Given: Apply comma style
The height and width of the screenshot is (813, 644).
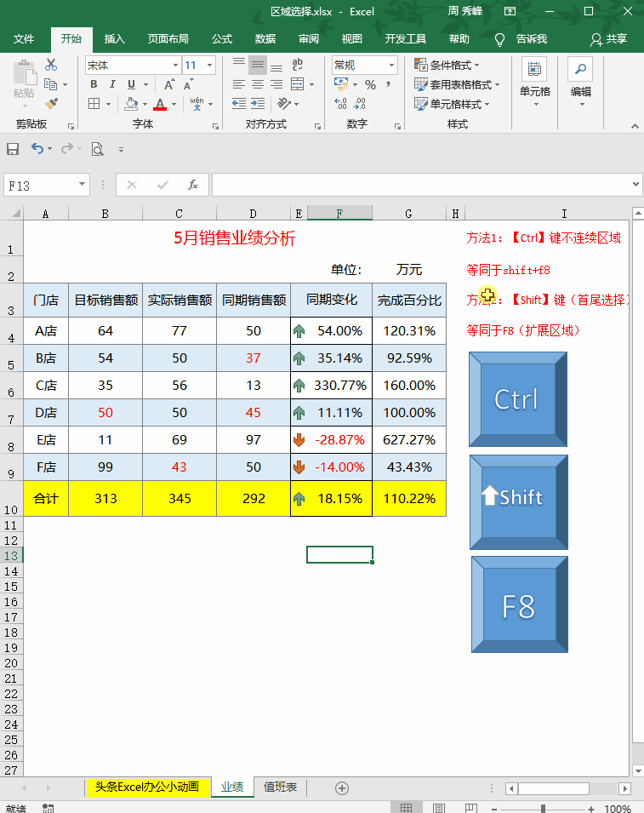Looking at the screenshot, I should tap(388, 84).
